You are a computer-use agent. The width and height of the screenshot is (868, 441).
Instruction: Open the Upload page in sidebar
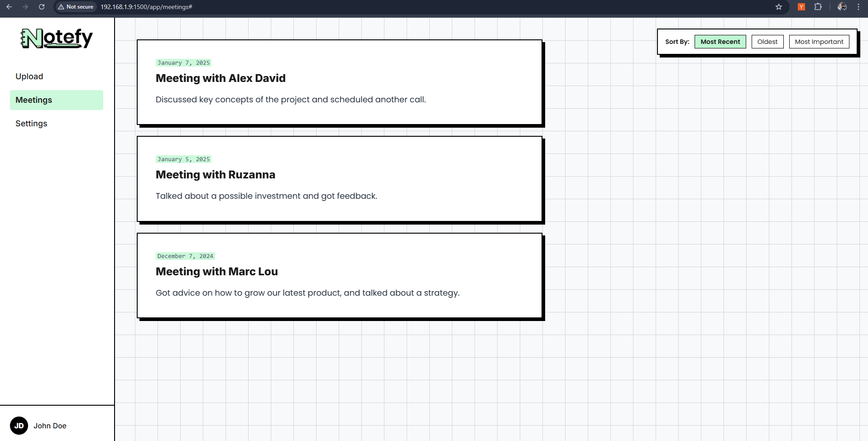point(29,77)
